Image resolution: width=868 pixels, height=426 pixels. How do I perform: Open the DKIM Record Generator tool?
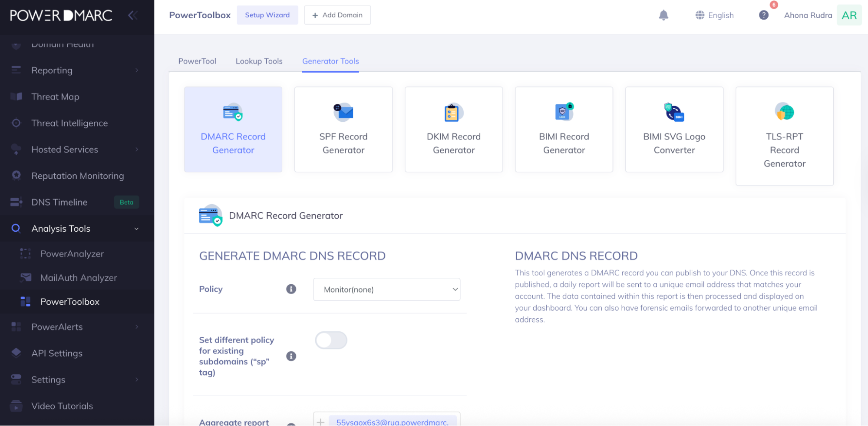pos(453,129)
